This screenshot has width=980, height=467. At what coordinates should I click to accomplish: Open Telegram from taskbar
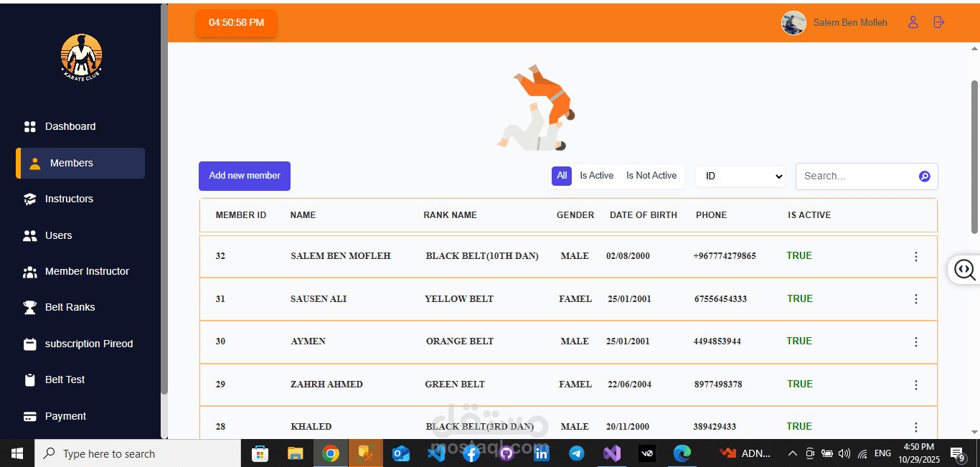pyautogui.click(x=577, y=453)
